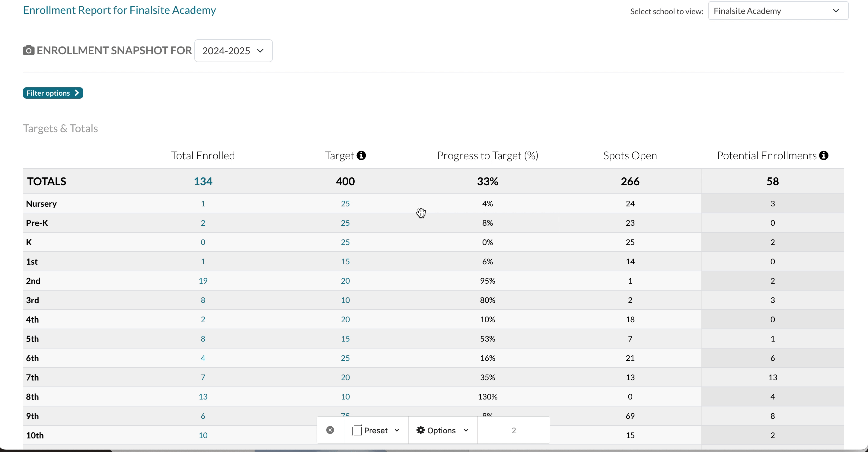Open total enrolled count 134
Viewport: 868px width, 452px height.
point(203,182)
